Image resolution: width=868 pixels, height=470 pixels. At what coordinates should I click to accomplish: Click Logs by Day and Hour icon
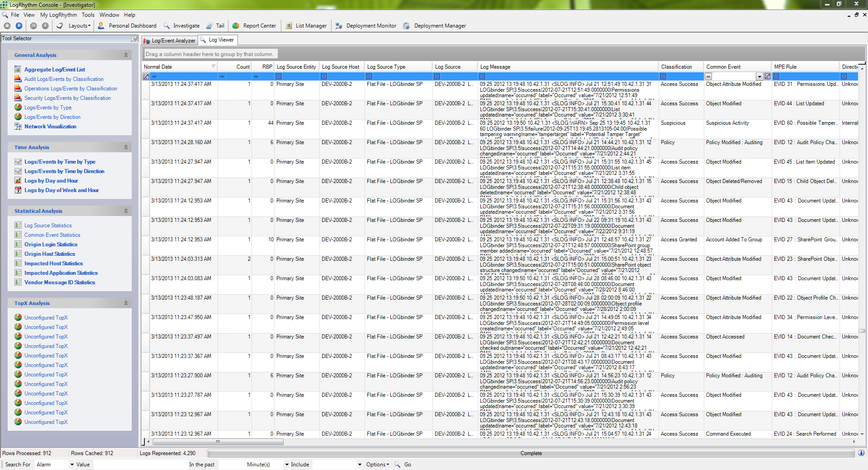click(18, 180)
